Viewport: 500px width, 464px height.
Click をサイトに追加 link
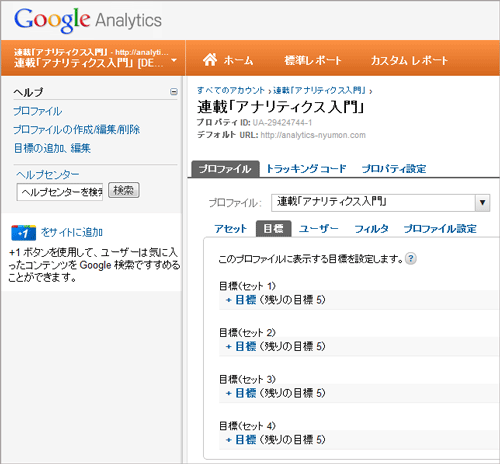click(x=72, y=232)
